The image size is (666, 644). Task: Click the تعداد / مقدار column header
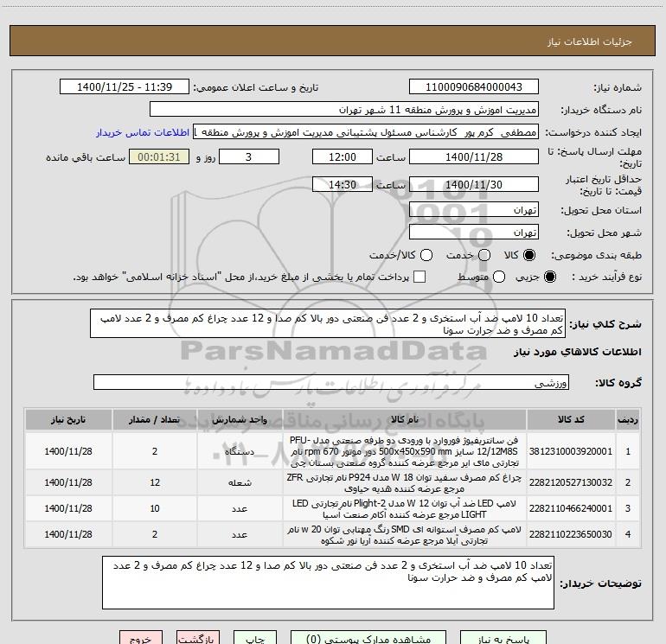pyautogui.click(x=155, y=419)
